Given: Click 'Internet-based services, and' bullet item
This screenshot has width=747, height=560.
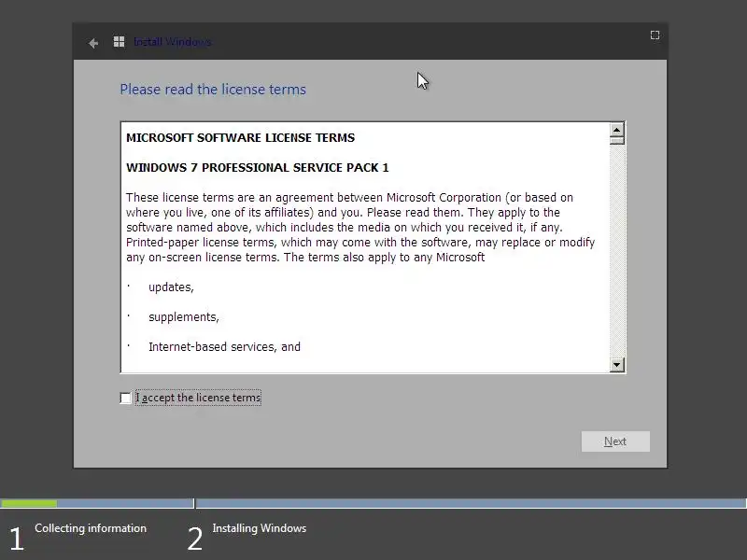Looking at the screenshot, I should [224, 346].
